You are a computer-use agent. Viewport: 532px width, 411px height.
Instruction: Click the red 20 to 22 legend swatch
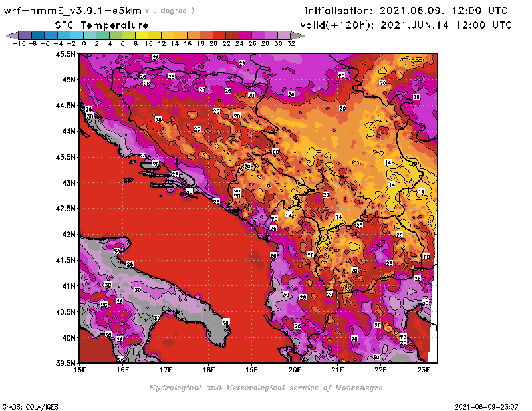pos(219,35)
